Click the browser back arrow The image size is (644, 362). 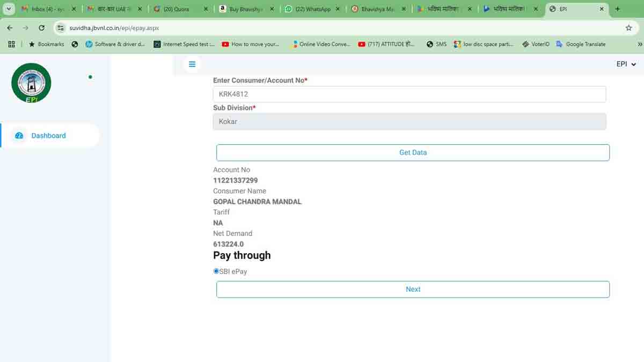tap(10, 28)
